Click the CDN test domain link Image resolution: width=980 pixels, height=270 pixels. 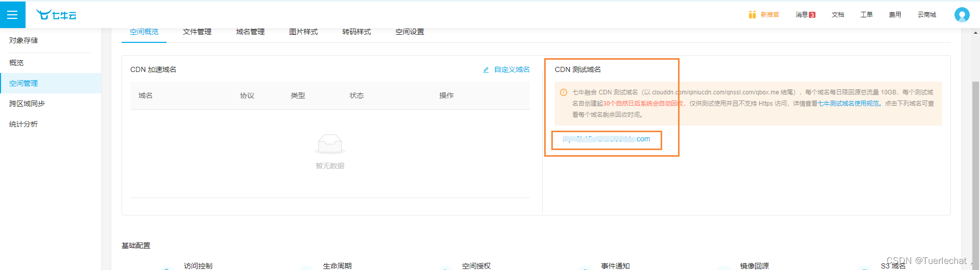tap(606, 139)
